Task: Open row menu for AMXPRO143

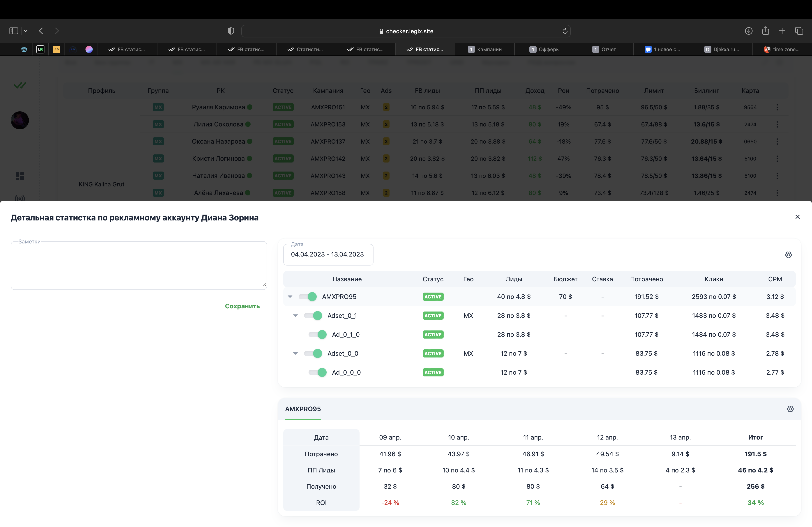Action: coord(777,176)
